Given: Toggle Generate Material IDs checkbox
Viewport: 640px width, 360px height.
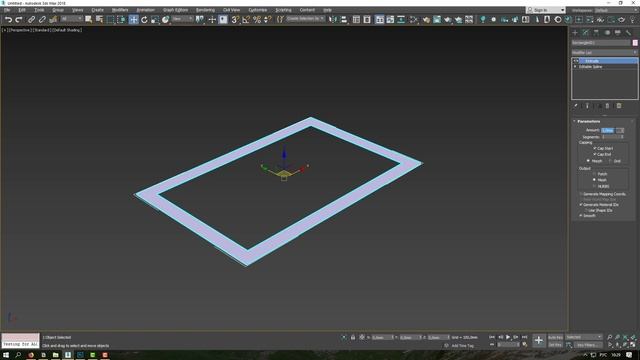Looking at the screenshot, I should click(x=581, y=204).
